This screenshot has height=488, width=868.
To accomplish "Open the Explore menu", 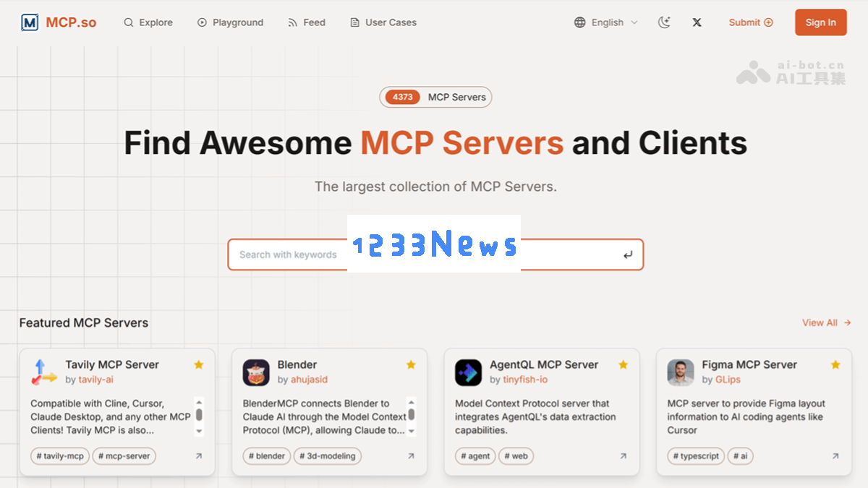I will 148,22.
